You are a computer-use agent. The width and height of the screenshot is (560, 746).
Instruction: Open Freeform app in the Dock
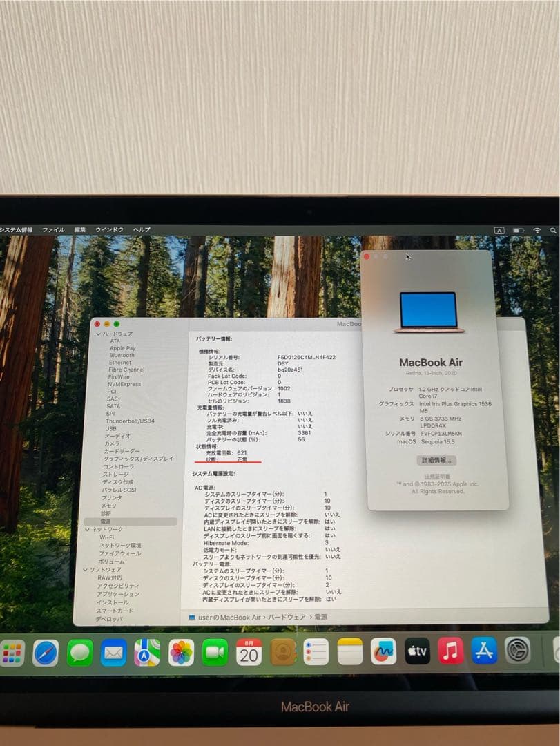coord(383,651)
